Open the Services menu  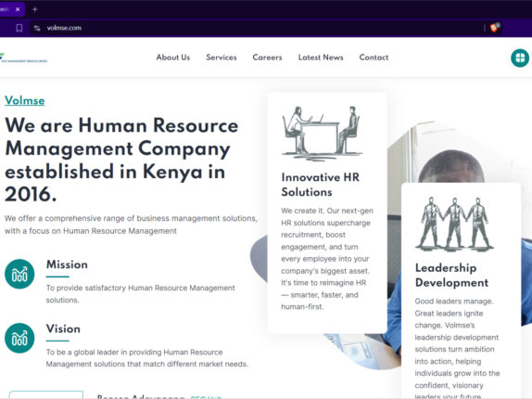click(222, 58)
